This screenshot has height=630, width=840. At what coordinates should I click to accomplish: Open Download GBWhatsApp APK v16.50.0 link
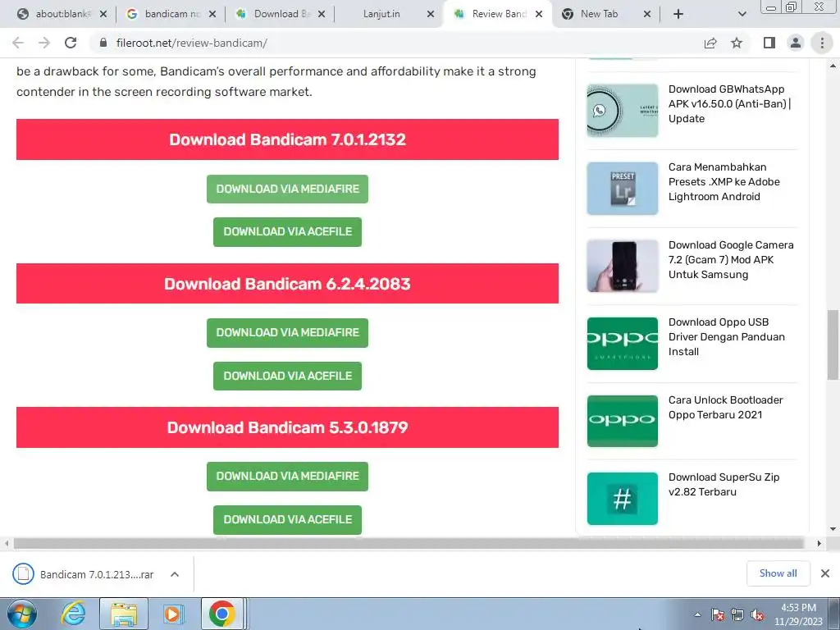729,104
